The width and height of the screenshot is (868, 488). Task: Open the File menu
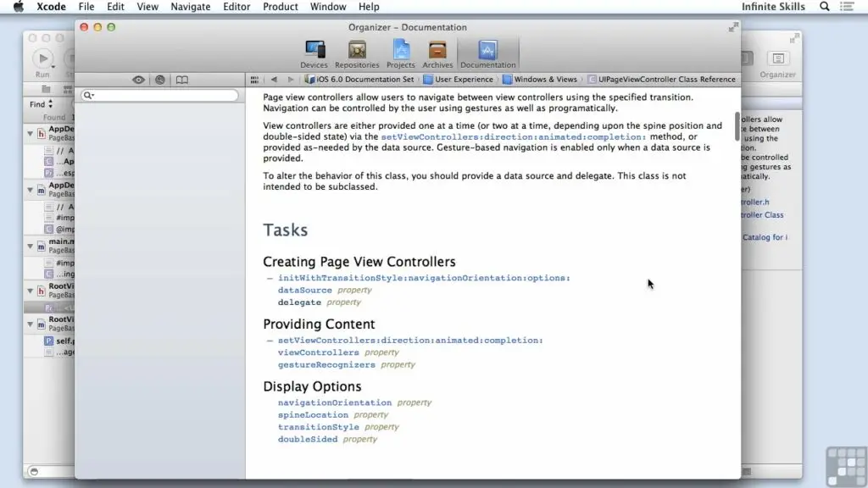click(x=86, y=7)
